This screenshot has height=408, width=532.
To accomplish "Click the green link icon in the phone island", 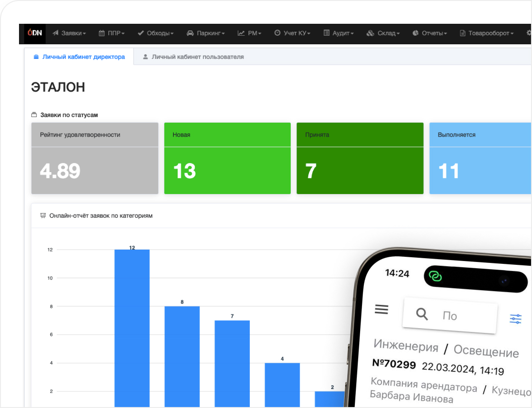I will pyautogui.click(x=435, y=276).
